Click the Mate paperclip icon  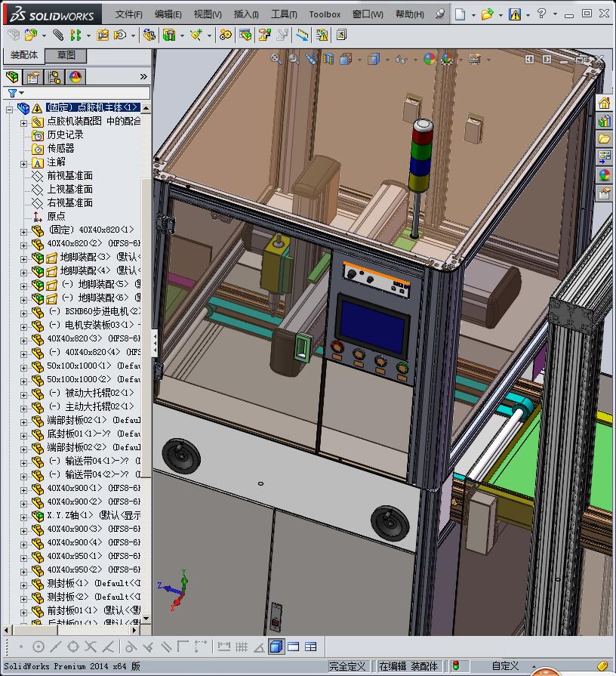(x=58, y=35)
